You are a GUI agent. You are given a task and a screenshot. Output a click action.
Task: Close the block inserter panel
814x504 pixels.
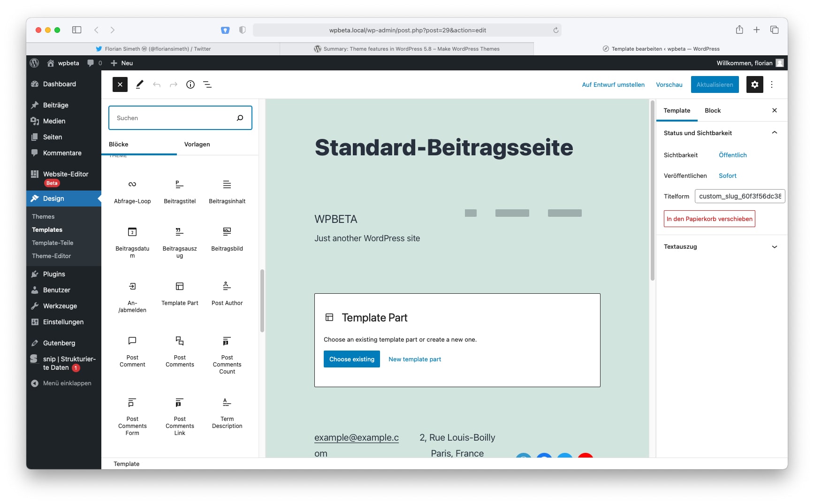click(x=120, y=84)
